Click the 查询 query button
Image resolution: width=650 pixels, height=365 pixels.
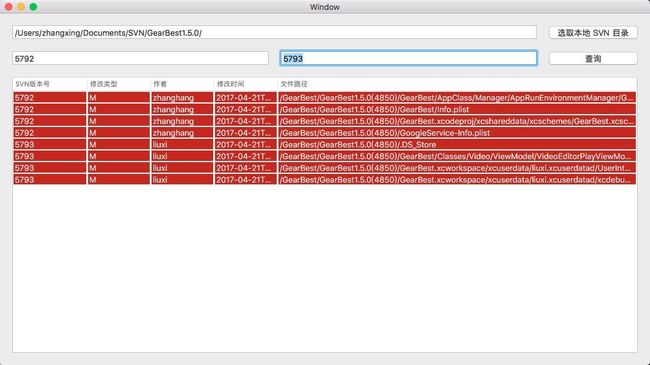[593, 58]
